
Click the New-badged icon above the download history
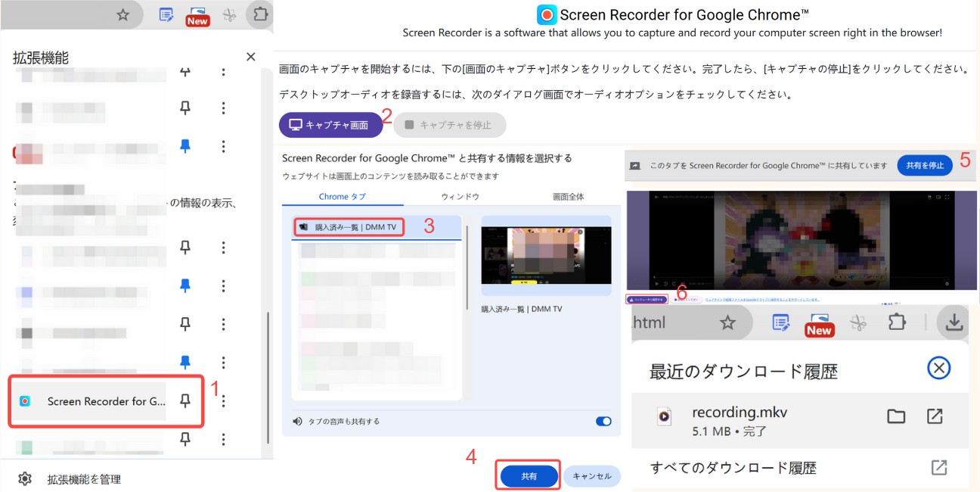818,324
